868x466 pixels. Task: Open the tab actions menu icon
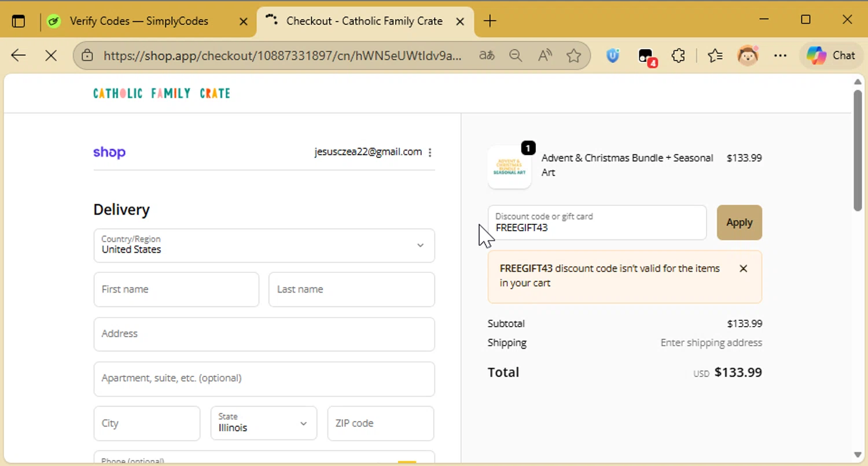(x=19, y=21)
